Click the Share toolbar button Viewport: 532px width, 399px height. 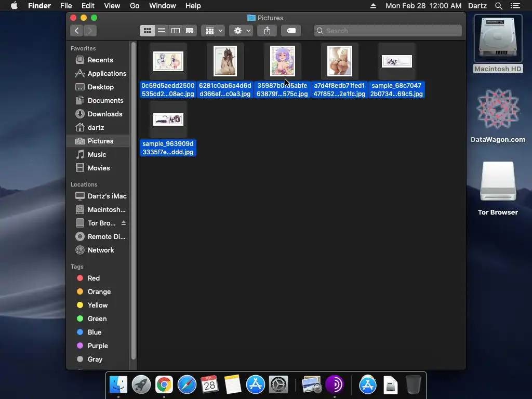point(267,31)
